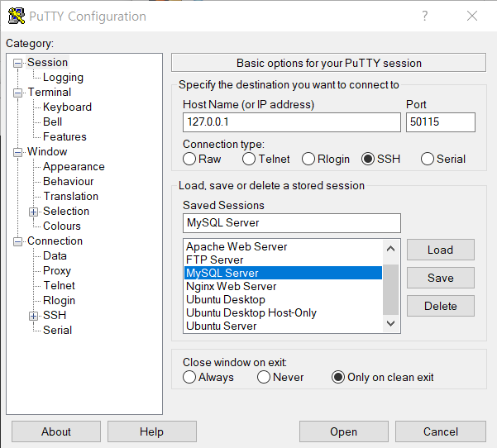Select FTP Server saved session
The height and width of the screenshot is (448, 497).
click(x=284, y=260)
